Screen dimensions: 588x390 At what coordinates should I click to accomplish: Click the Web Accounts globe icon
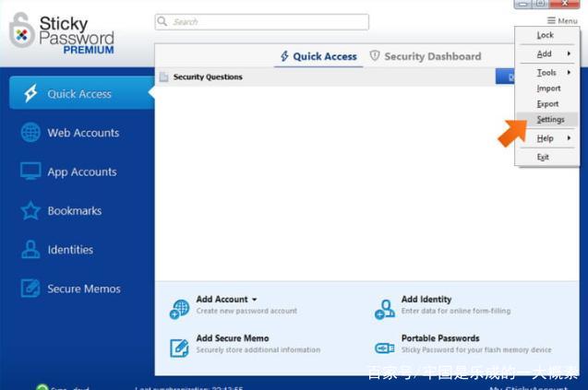click(x=30, y=132)
